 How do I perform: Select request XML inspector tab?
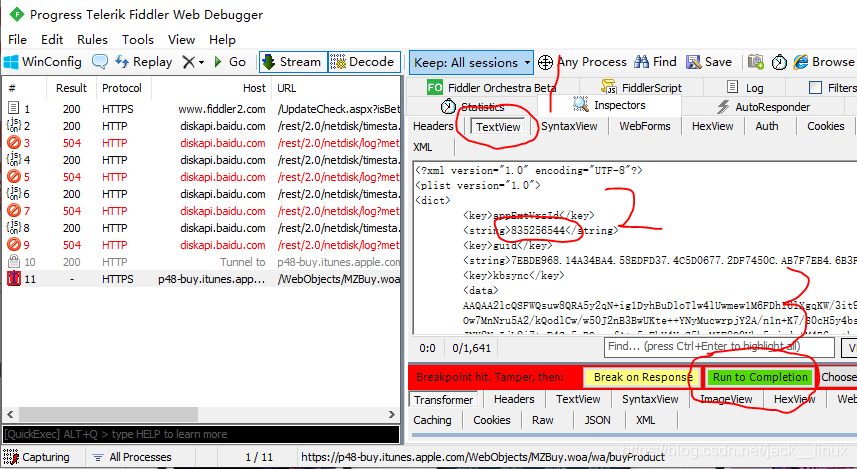(422, 147)
